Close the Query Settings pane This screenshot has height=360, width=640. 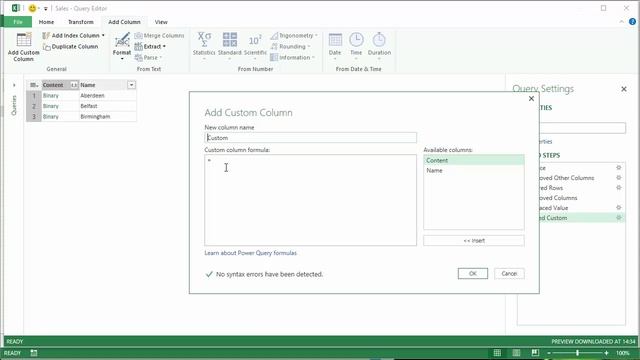(624, 89)
